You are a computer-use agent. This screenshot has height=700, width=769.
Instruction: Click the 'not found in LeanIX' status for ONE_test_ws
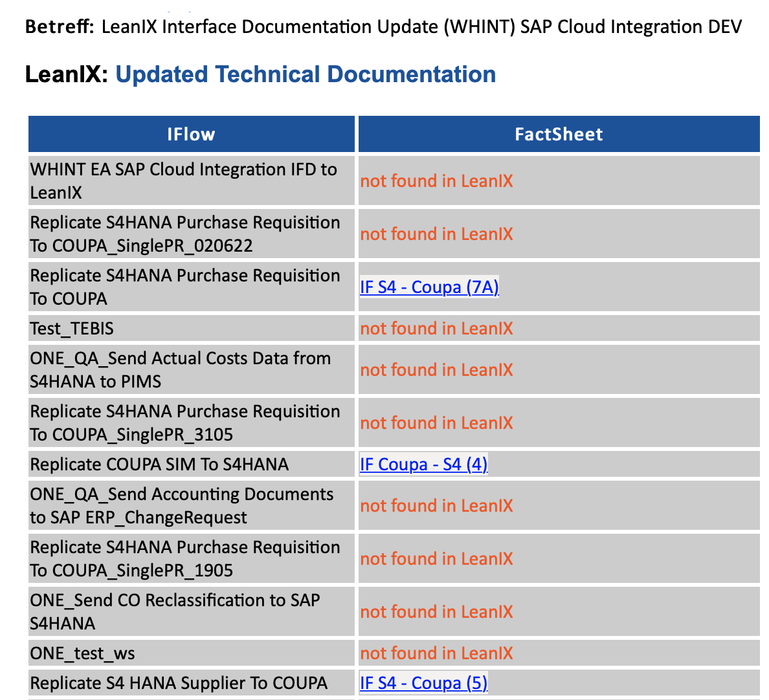[x=436, y=653]
